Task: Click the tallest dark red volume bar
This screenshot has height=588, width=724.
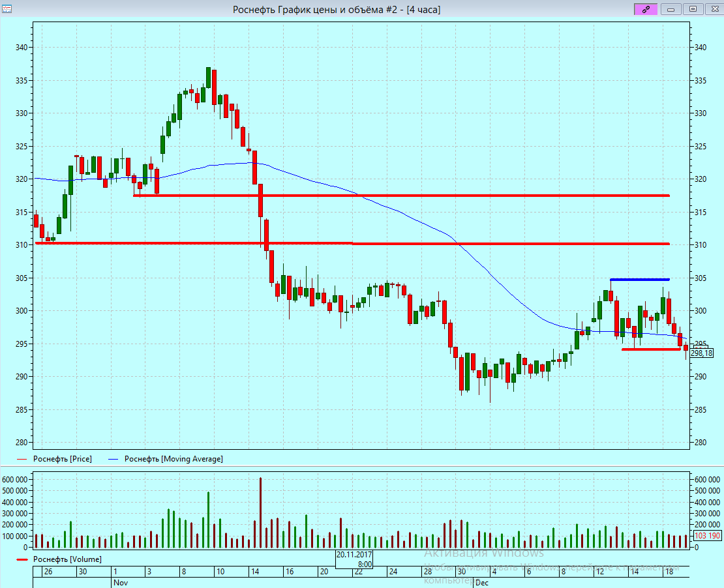Action: tap(260, 512)
